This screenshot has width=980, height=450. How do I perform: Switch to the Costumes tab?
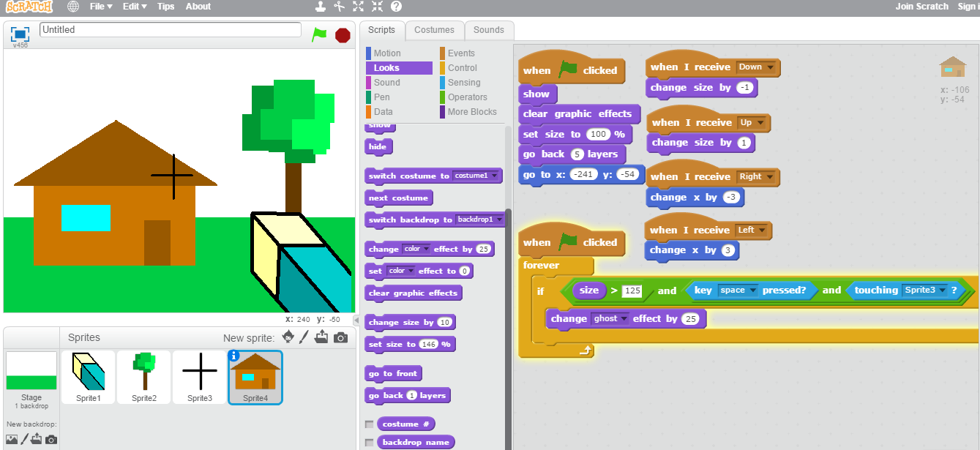[435, 31]
